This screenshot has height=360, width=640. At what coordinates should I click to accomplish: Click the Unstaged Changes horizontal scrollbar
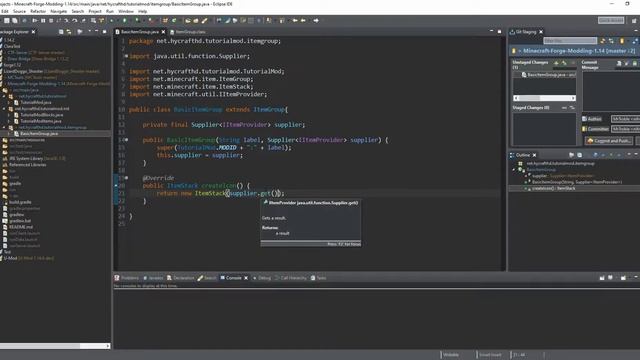(x=544, y=98)
